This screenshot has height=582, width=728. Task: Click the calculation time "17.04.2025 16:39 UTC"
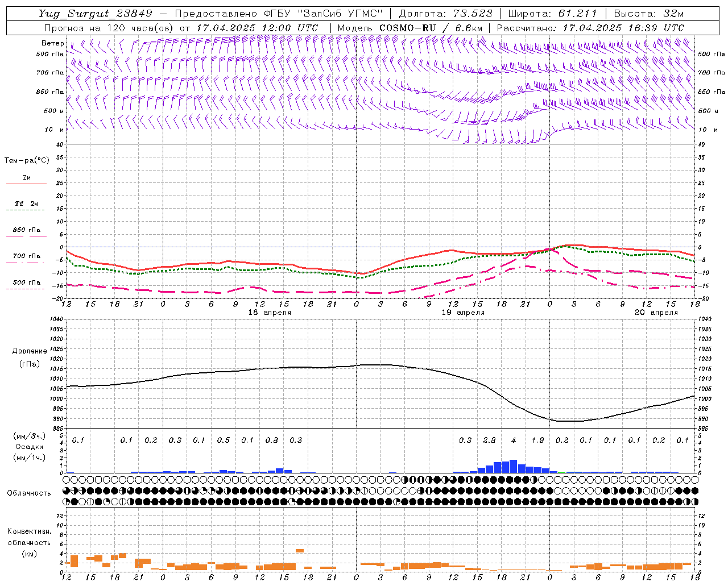(x=623, y=28)
